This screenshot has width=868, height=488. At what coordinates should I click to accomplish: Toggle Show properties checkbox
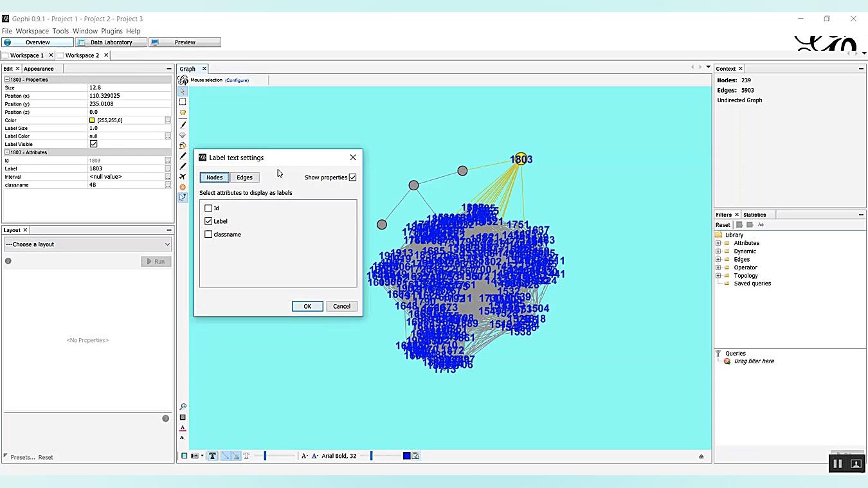point(352,177)
